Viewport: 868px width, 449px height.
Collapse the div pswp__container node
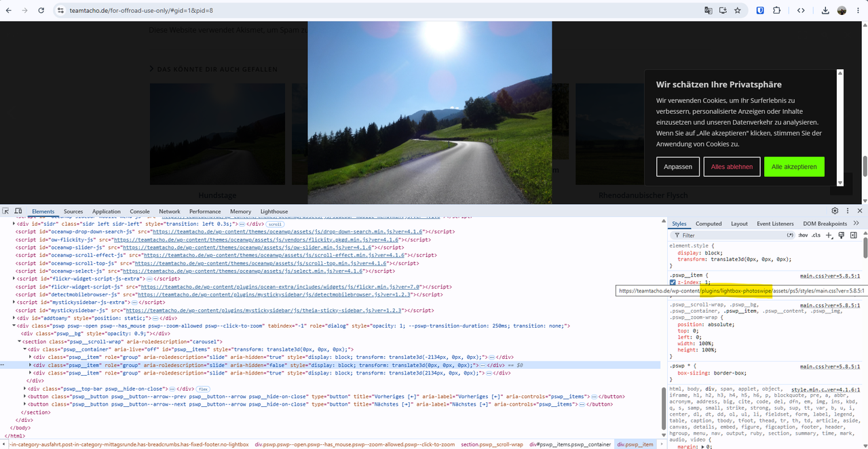[25, 349]
